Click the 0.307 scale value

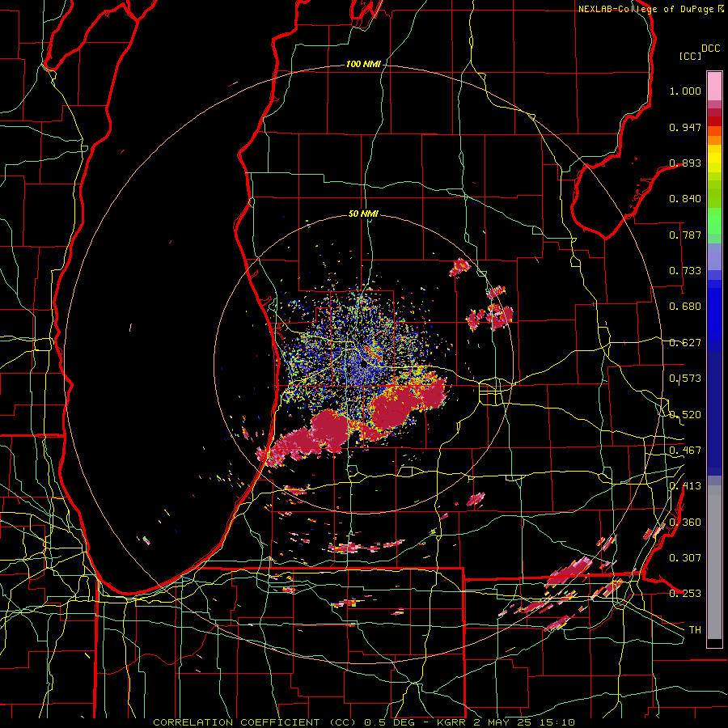point(685,557)
